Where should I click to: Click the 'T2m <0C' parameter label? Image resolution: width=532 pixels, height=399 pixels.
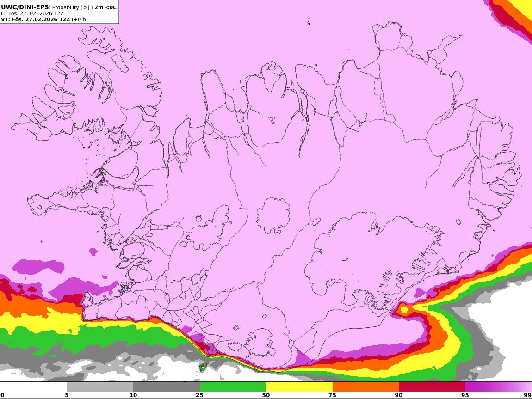point(104,7)
